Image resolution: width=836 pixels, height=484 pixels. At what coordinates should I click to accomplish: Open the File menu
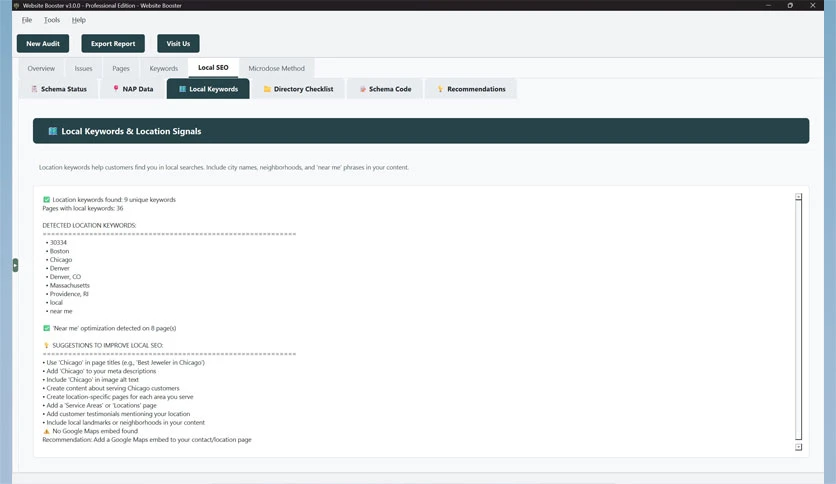(27, 20)
